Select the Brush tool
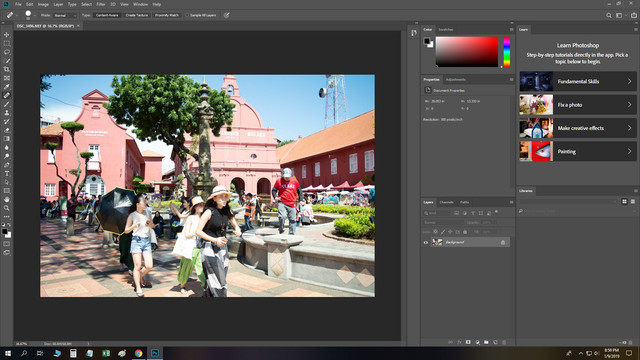640x360 pixels. (7, 104)
